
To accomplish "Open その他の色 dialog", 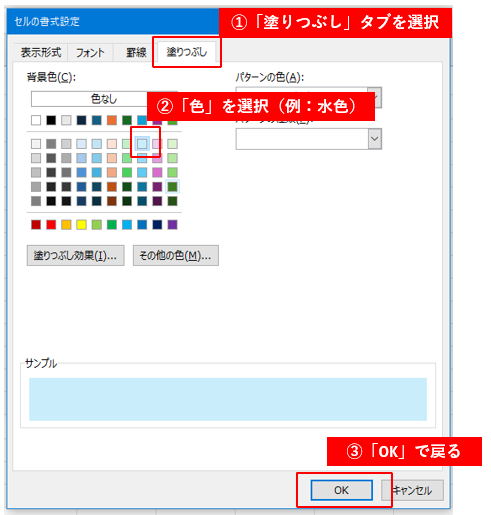I will (176, 256).
